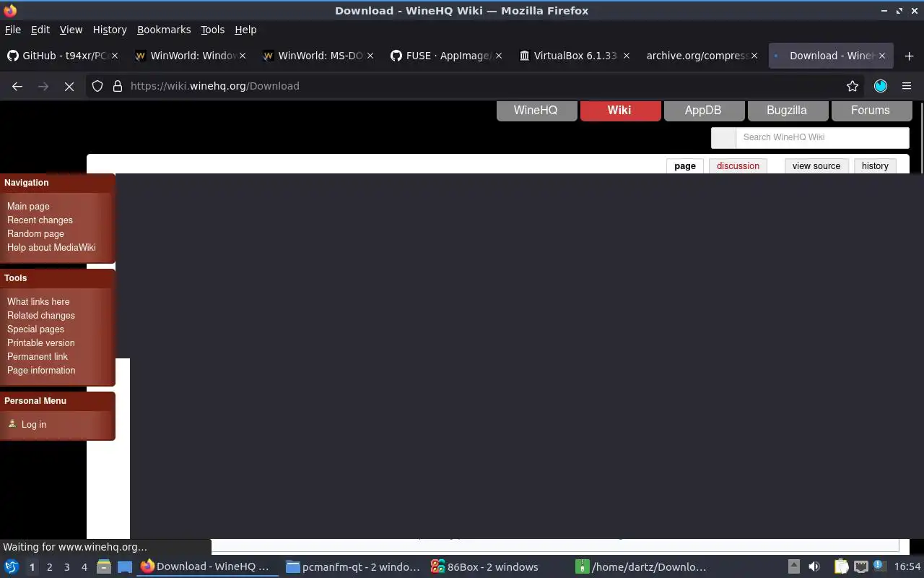Image resolution: width=924 pixels, height=578 pixels.
Task: Open the History menu
Action: (110, 30)
